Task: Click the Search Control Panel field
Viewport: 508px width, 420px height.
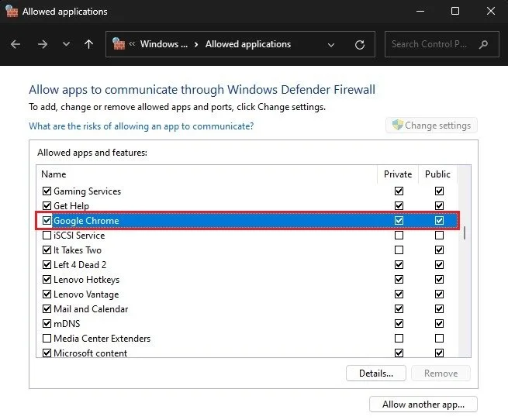Action: tap(441, 44)
